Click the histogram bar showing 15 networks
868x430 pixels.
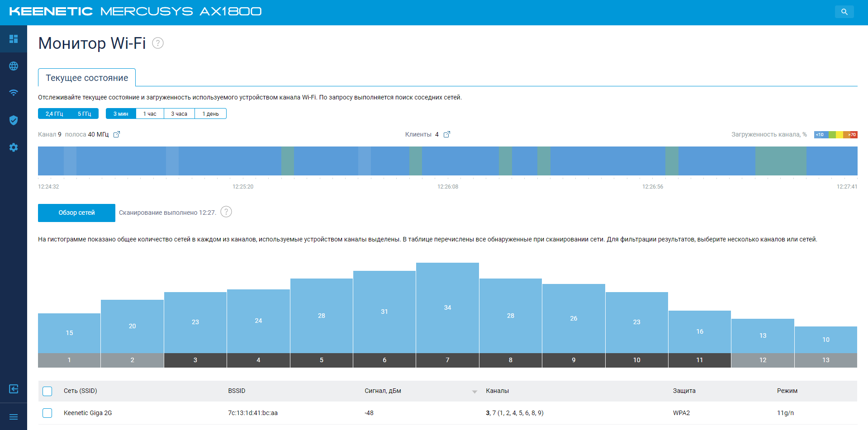69,333
